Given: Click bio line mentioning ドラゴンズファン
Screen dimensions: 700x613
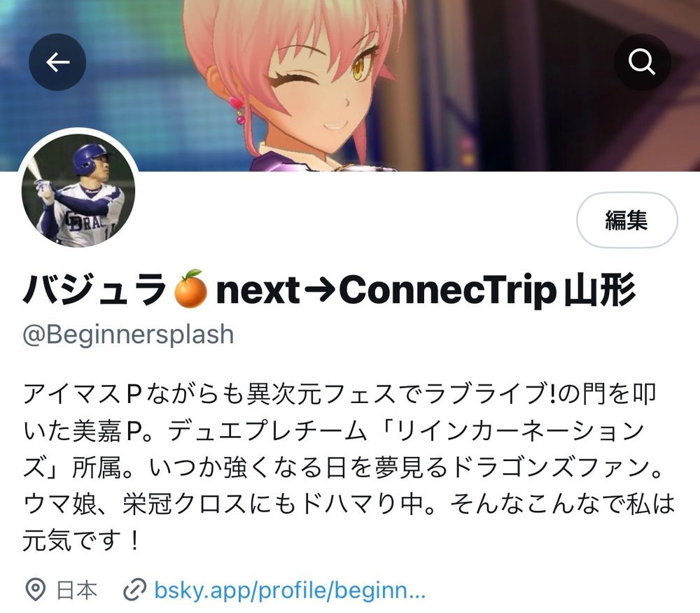Looking at the screenshot, I should [x=343, y=467].
